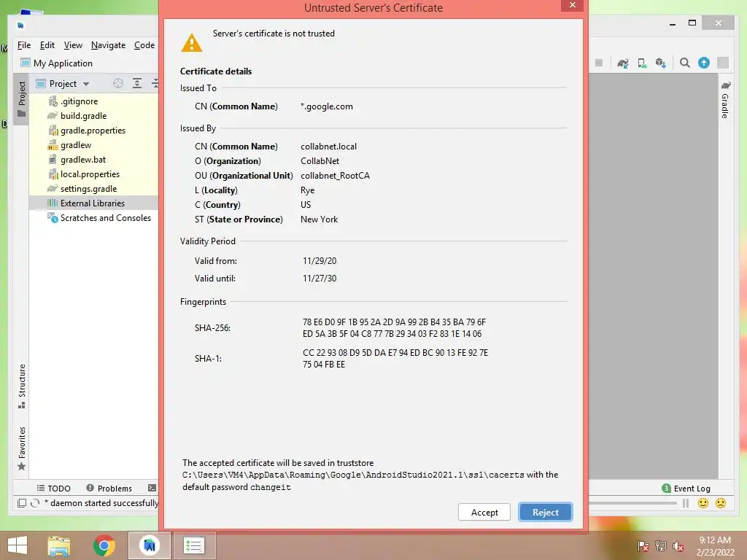Screen dimensions: 747x560
Task: Click the checklist app taskbar icon
Action: 194,545
